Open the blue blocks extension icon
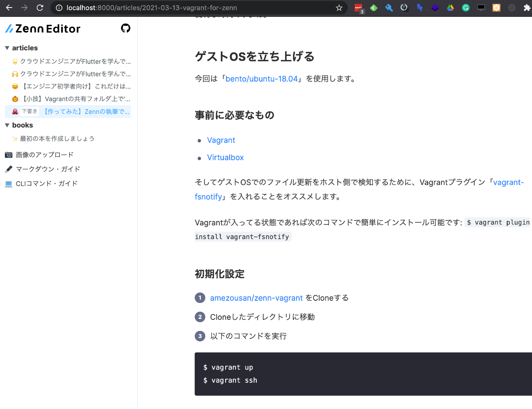532x409 pixels. point(419,8)
